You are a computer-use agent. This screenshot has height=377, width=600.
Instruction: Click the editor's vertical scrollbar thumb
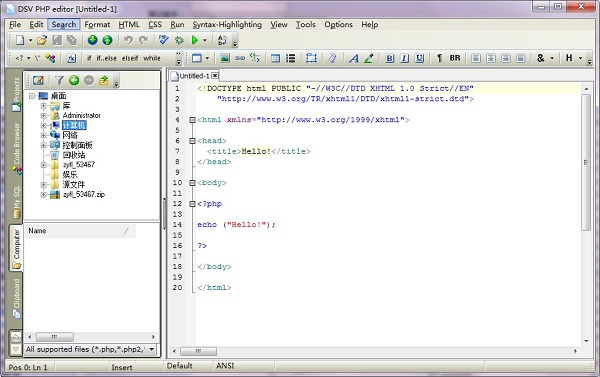pos(586,162)
